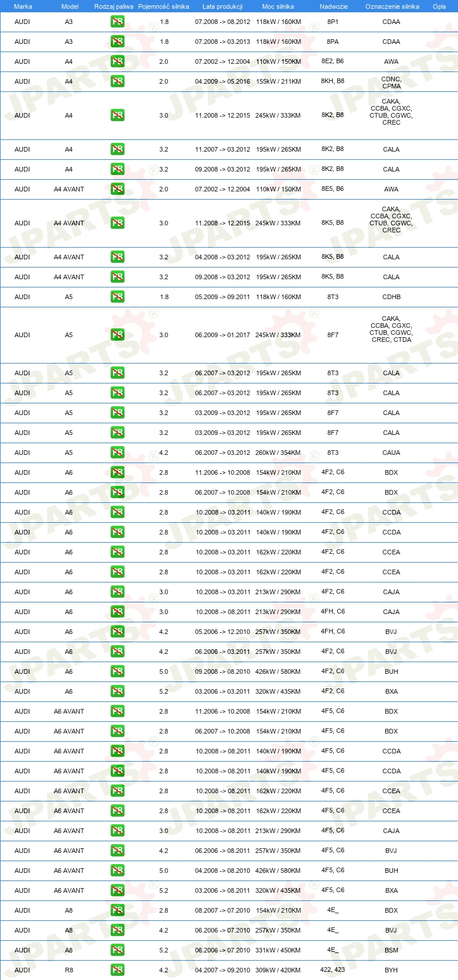Select years cell 08.2007 -> 07.2010
The height and width of the screenshot is (980, 458).
tap(223, 910)
